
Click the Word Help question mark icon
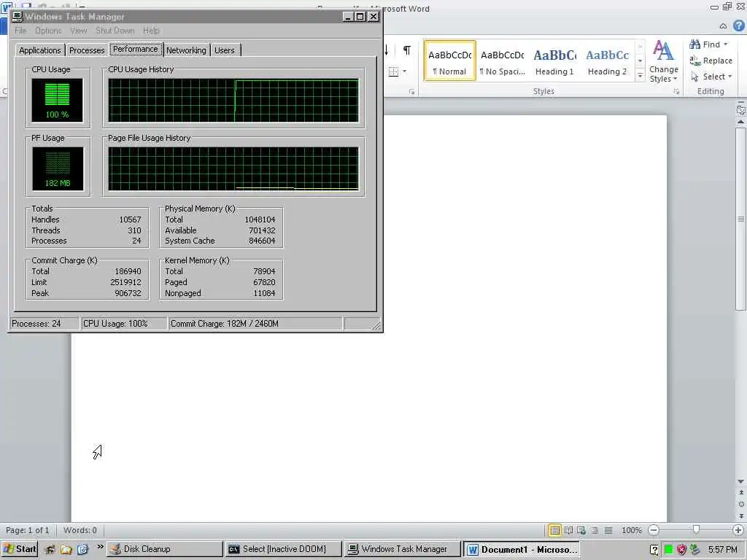click(x=738, y=26)
